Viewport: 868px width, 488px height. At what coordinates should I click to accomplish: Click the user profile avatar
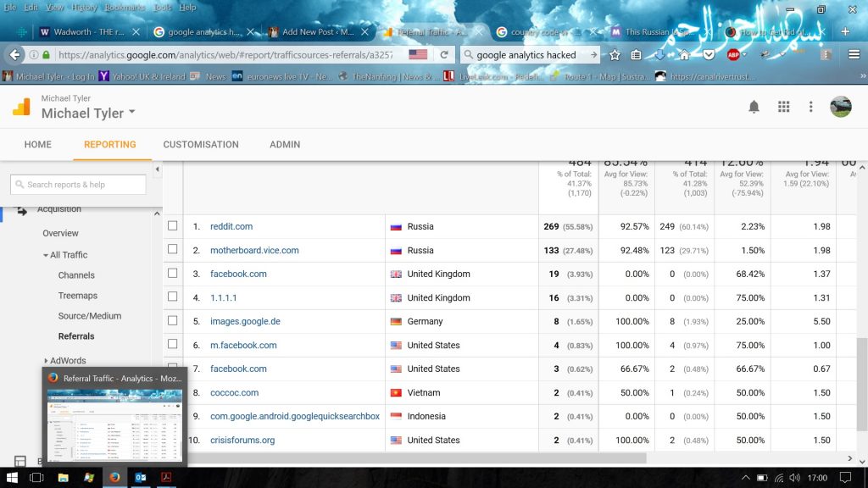coord(840,107)
